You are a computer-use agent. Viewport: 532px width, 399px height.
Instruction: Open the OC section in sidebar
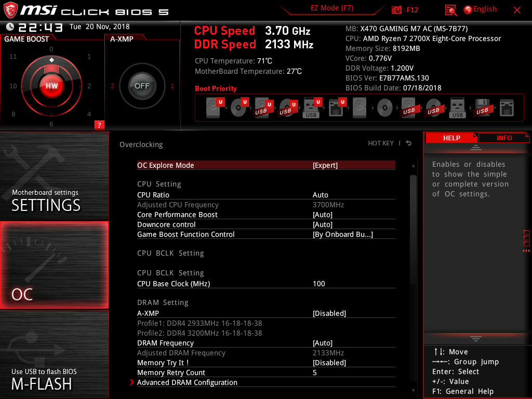pos(54,265)
